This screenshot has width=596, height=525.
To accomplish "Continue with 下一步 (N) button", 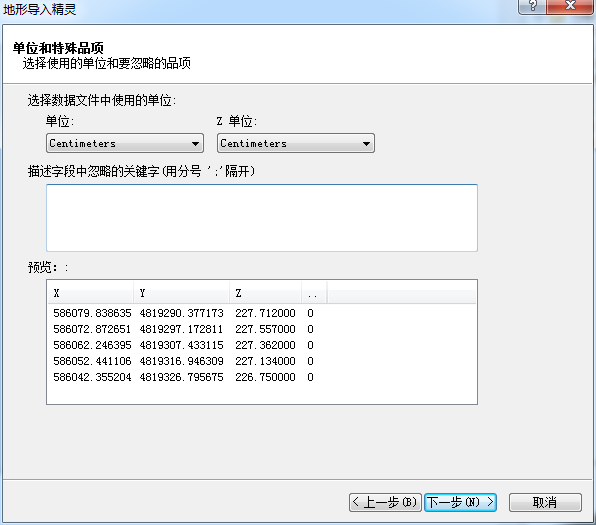I will [460, 503].
